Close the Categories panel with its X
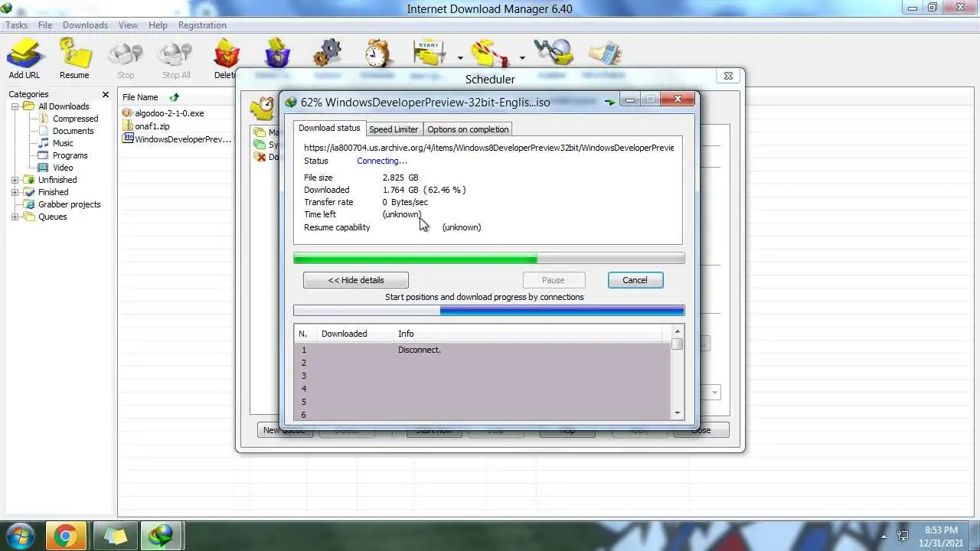The image size is (980, 551). (106, 94)
